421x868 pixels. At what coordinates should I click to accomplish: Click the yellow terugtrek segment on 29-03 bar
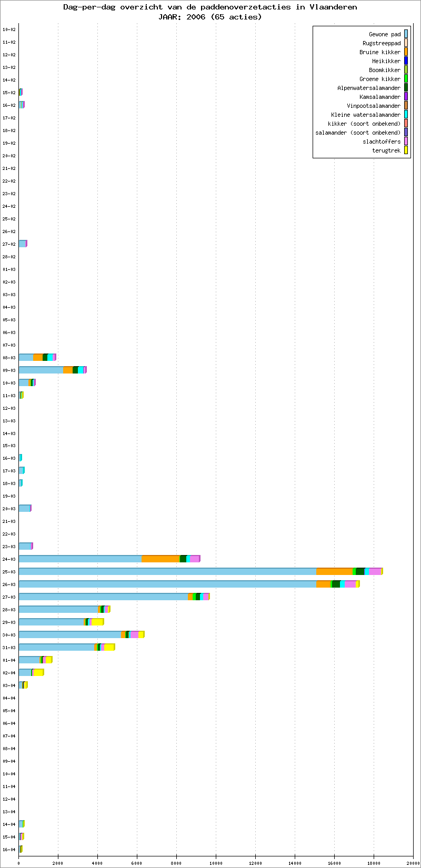97,622
